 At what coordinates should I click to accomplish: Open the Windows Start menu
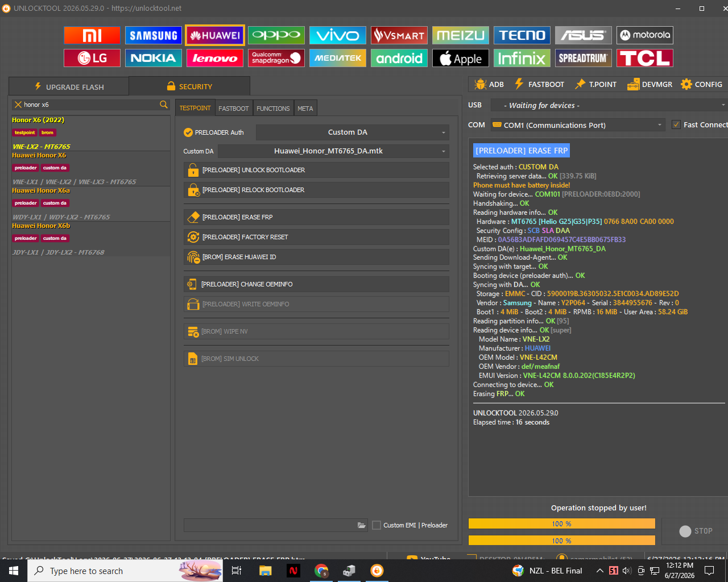point(14,571)
